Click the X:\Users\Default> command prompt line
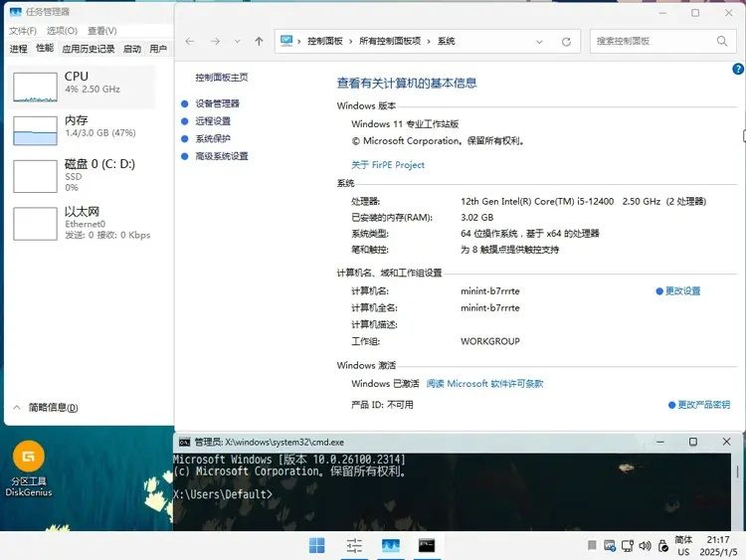 click(x=223, y=494)
